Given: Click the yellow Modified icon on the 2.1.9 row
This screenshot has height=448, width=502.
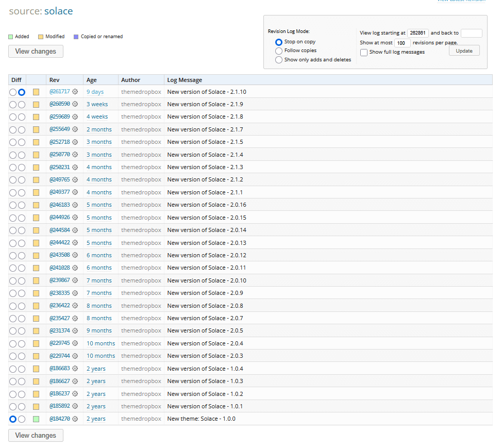Looking at the screenshot, I should pos(36,104).
